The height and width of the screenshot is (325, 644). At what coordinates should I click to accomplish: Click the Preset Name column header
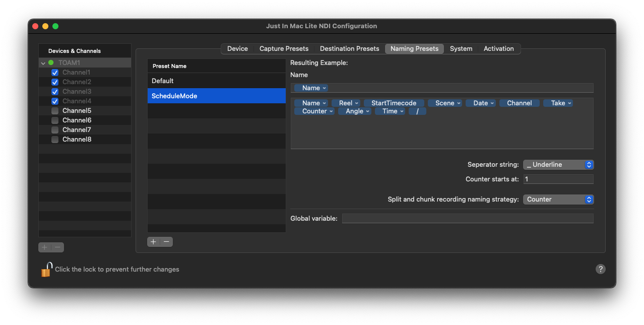click(217, 66)
